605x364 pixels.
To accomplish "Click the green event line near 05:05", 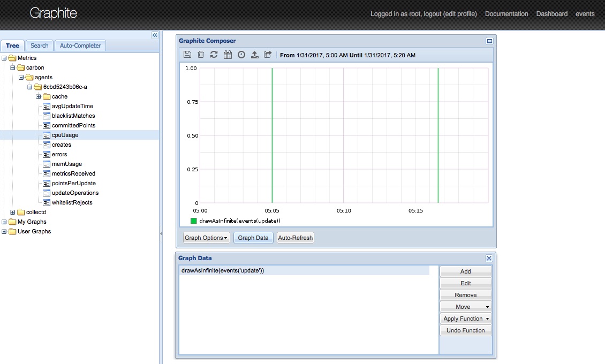I will point(272,135).
